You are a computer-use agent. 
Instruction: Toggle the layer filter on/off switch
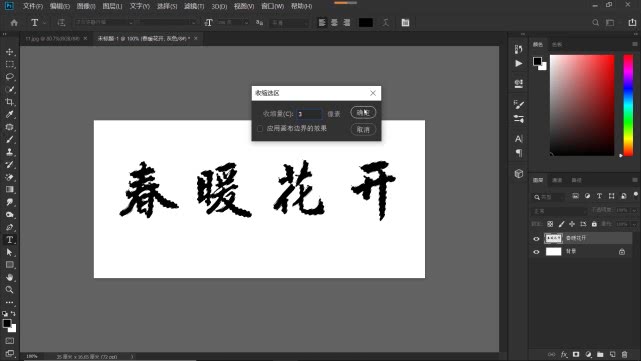[636, 194]
